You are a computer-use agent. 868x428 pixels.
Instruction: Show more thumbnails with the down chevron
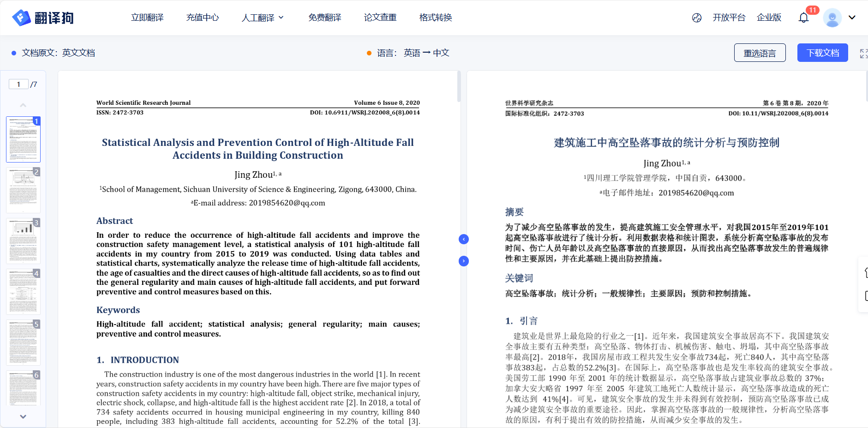point(23,416)
